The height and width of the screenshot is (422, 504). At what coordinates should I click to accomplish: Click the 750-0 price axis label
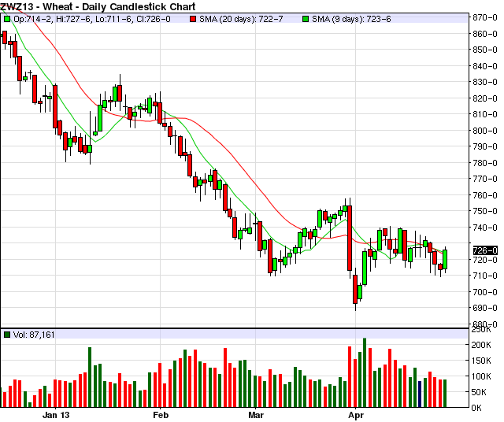485,211
